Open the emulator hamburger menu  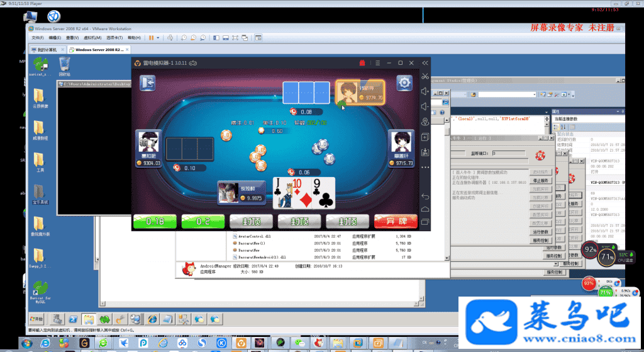[377, 63]
